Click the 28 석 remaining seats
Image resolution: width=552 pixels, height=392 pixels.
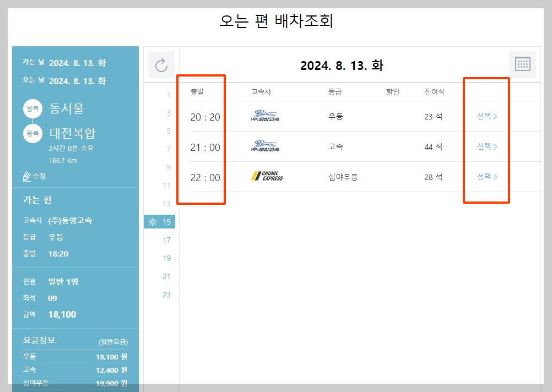434,177
